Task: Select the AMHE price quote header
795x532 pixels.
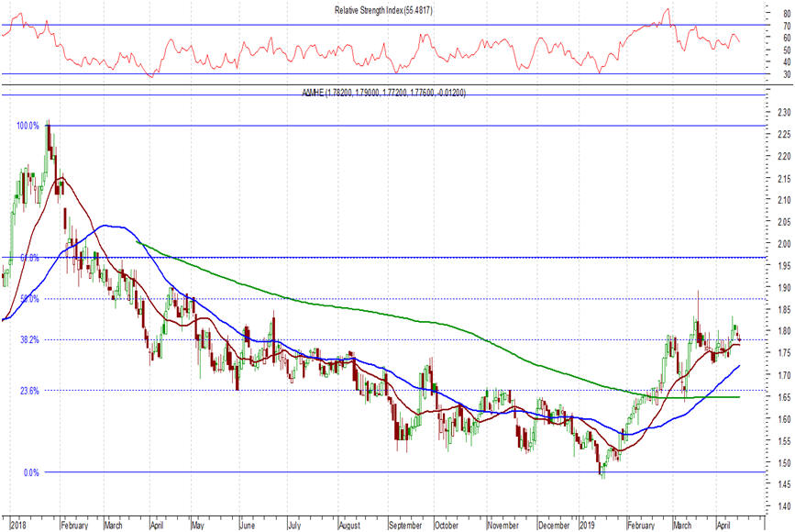Action: tap(383, 93)
